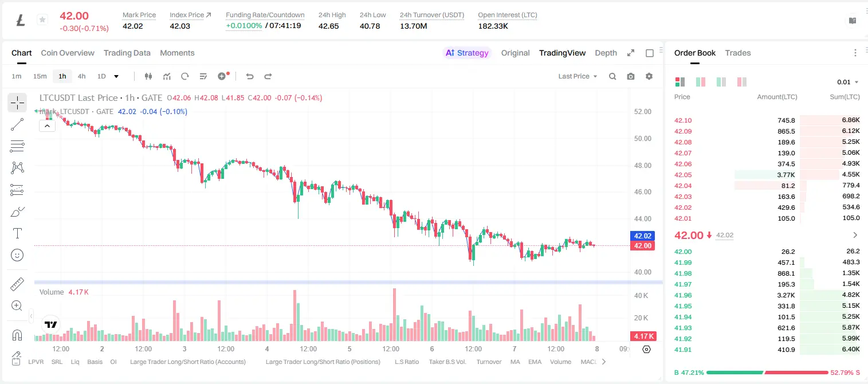Switch to the Trades tab
This screenshot has height=384, width=868.
tap(737, 53)
